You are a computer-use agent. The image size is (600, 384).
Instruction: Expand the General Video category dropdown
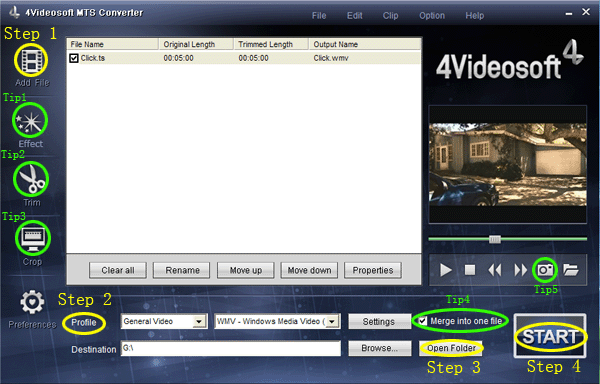pyautogui.click(x=199, y=322)
